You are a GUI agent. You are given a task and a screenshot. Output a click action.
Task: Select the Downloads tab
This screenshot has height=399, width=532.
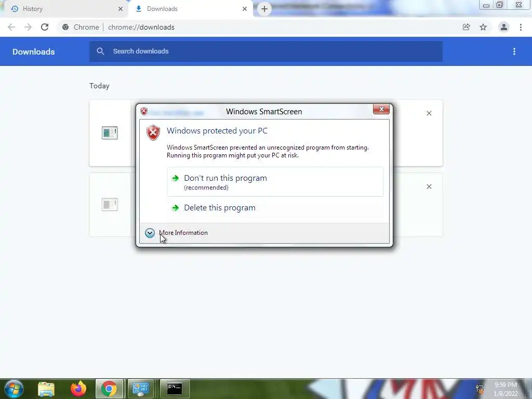click(190, 9)
